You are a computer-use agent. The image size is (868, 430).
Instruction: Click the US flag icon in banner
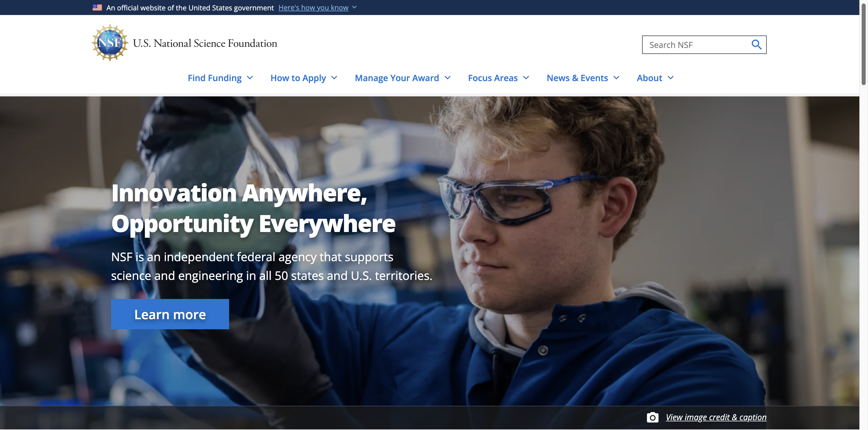coord(97,8)
